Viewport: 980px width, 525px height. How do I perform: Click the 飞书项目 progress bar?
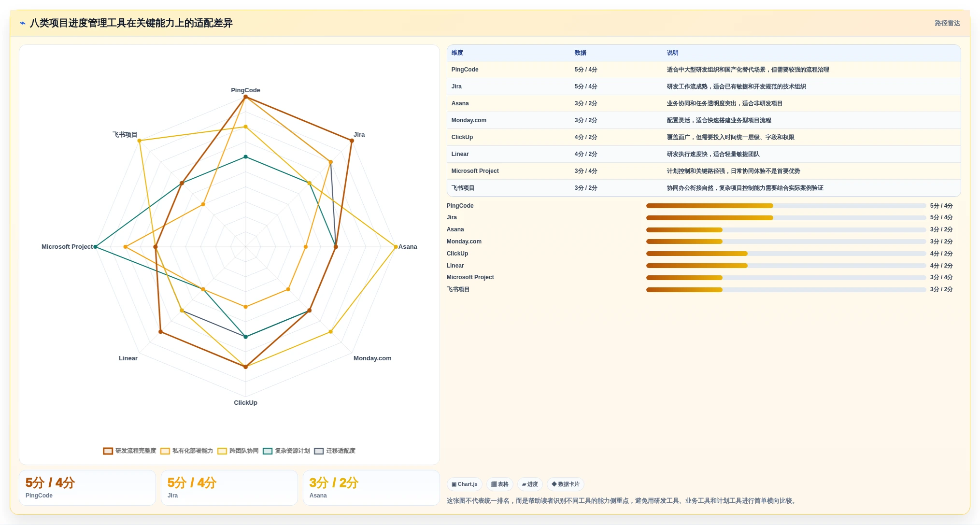click(786, 290)
